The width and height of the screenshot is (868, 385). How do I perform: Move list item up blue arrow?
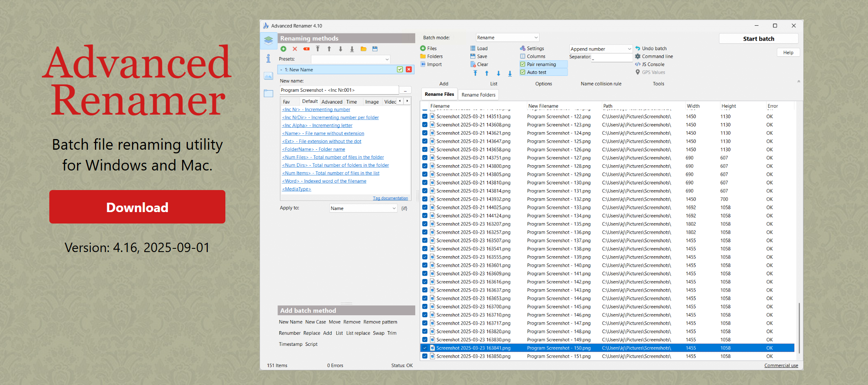click(487, 73)
